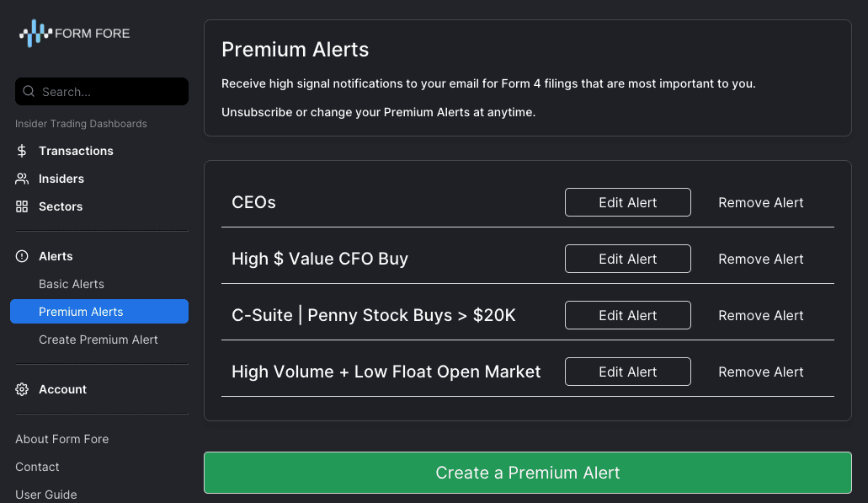
Task: Edit the High $ Value CFO Buy alert
Action: pos(628,259)
